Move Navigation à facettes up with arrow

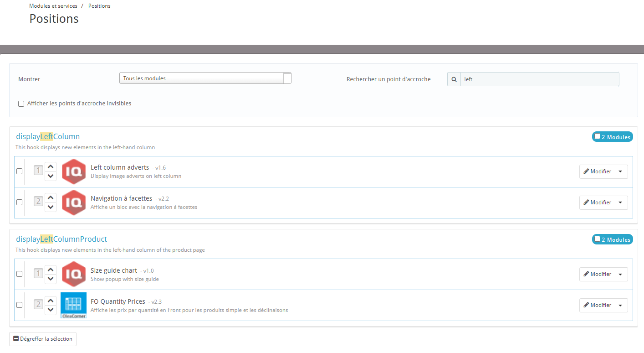(51, 197)
